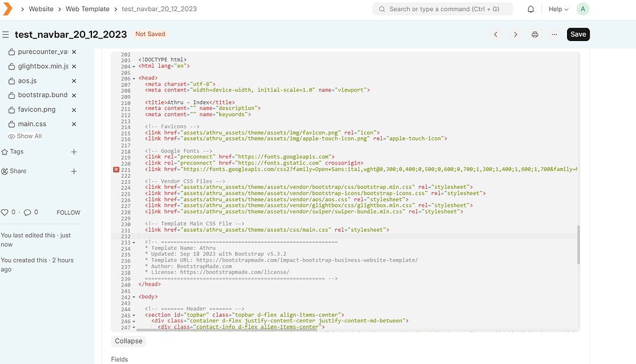Click inside the command search bar
This screenshot has height=364, width=636.
(442, 9)
